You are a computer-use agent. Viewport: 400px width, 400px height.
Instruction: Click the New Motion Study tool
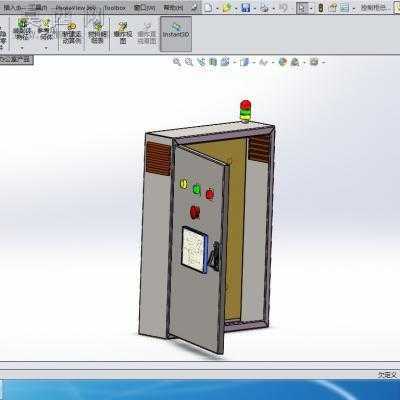71,33
